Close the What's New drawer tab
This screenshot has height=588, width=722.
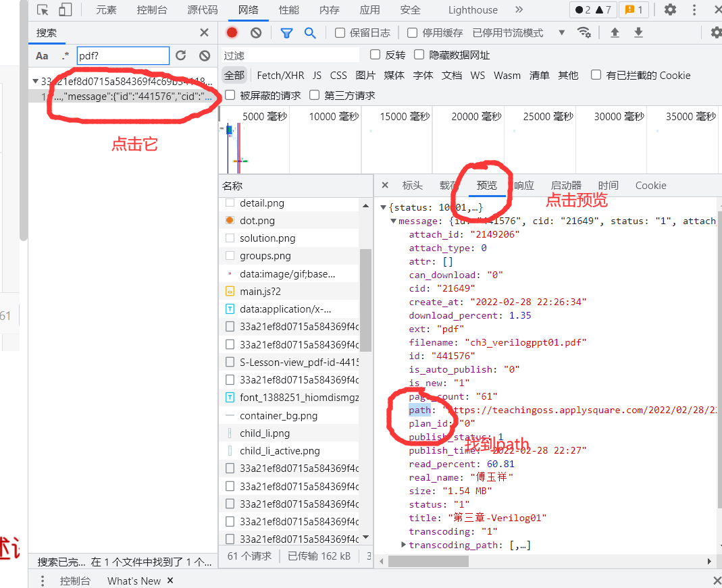[x=170, y=581]
